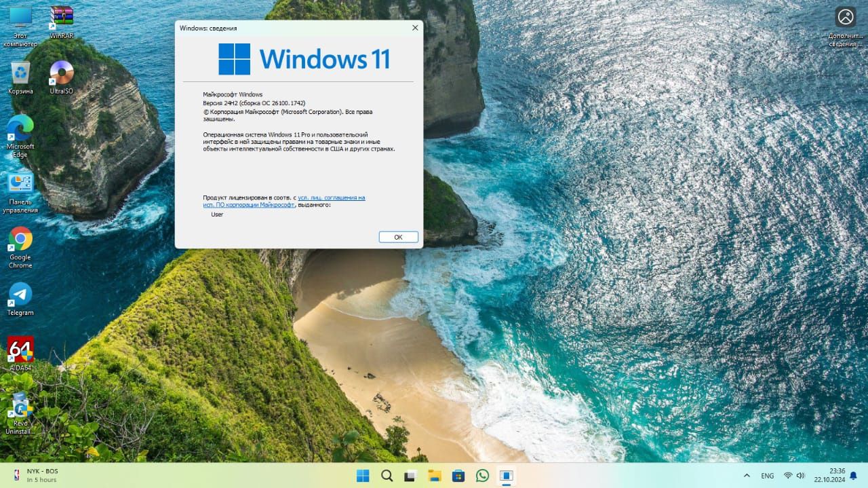Open the UltraISO desktop icon
Viewport: 868px width, 488px height.
[62, 78]
